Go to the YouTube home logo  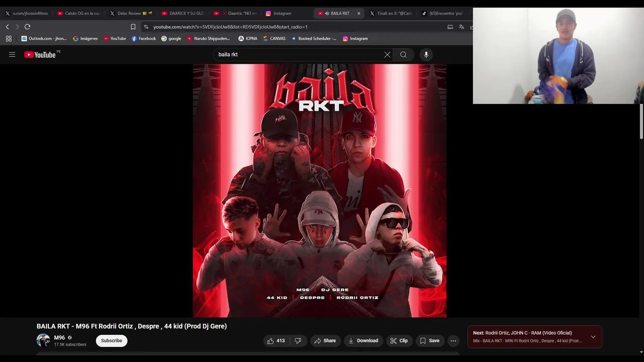pos(40,55)
